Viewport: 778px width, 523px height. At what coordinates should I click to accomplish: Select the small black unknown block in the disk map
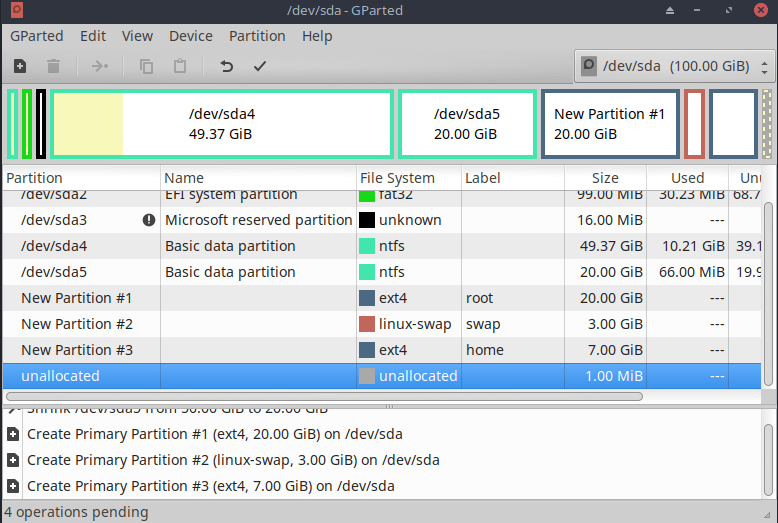click(x=41, y=124)
